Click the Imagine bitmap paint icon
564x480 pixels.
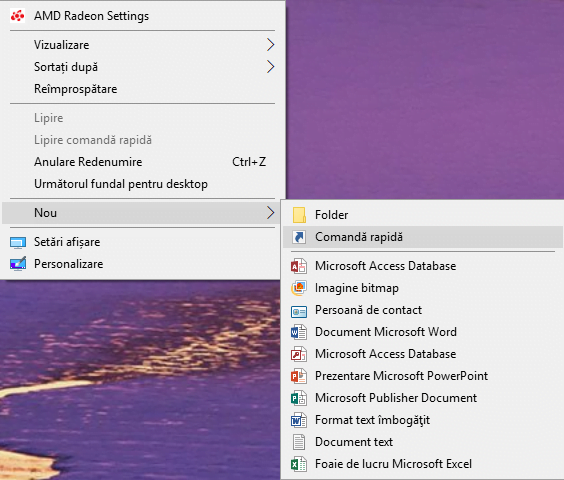(x=299, y=288)
